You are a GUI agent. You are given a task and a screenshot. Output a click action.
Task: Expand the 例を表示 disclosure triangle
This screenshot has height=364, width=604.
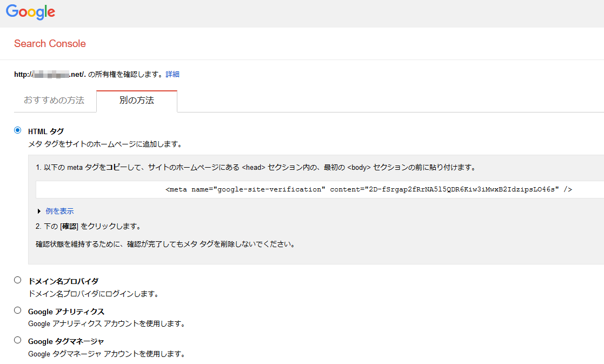pos(39,211)
